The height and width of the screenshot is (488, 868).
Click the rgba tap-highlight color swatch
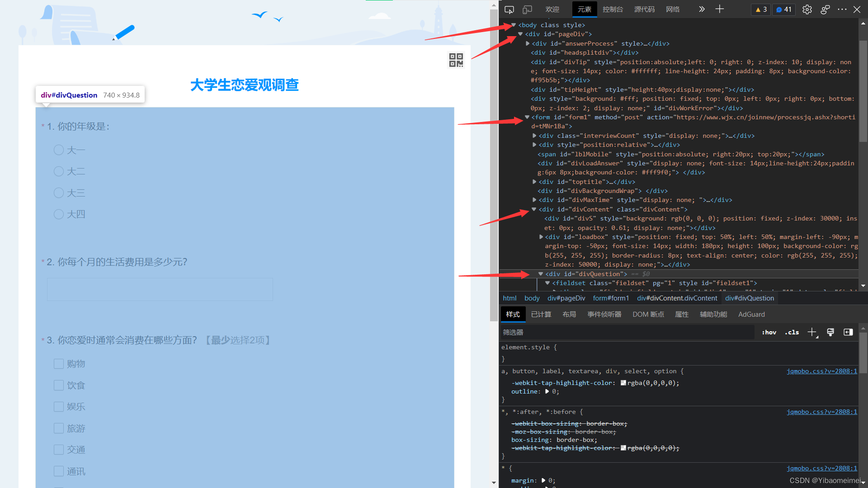click(x=623, y=383)
